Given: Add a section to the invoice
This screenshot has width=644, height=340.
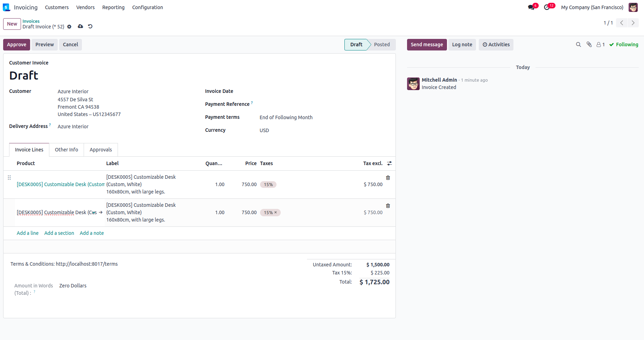Looking at the screenshot, I should 59,233.
